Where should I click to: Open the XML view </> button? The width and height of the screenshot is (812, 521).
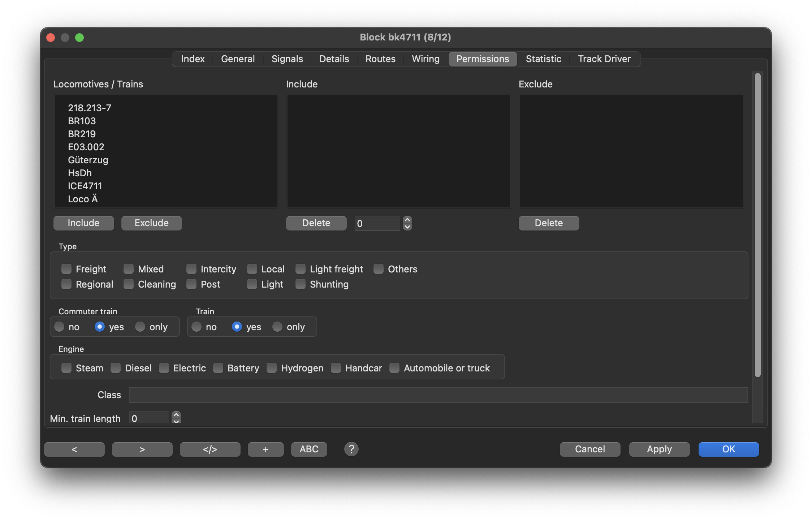point(210,449)
